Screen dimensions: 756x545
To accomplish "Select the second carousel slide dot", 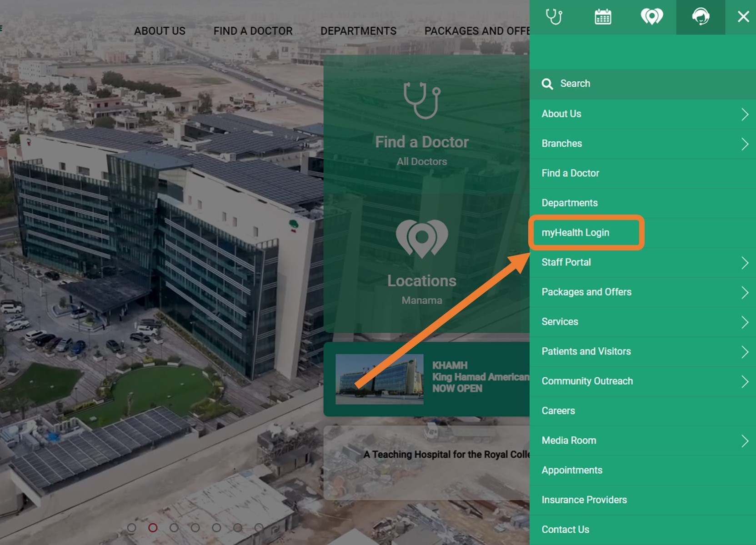I will tap(153, 528).
